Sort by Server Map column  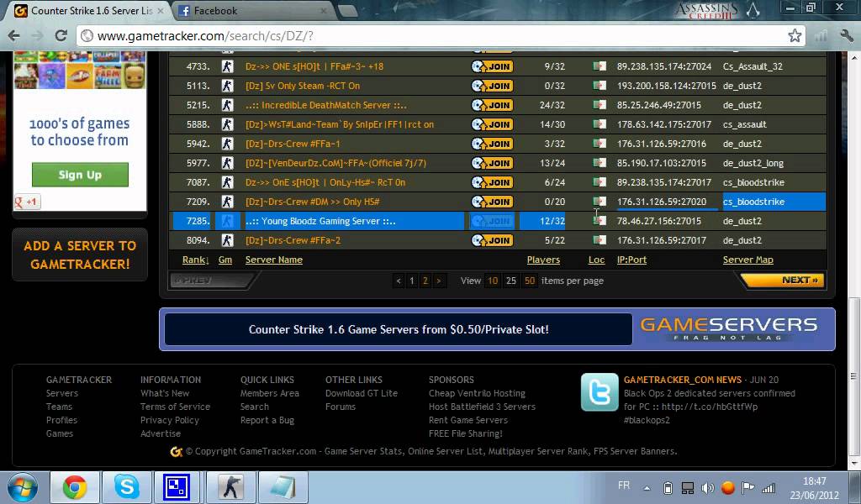click(x=747, y=260)
